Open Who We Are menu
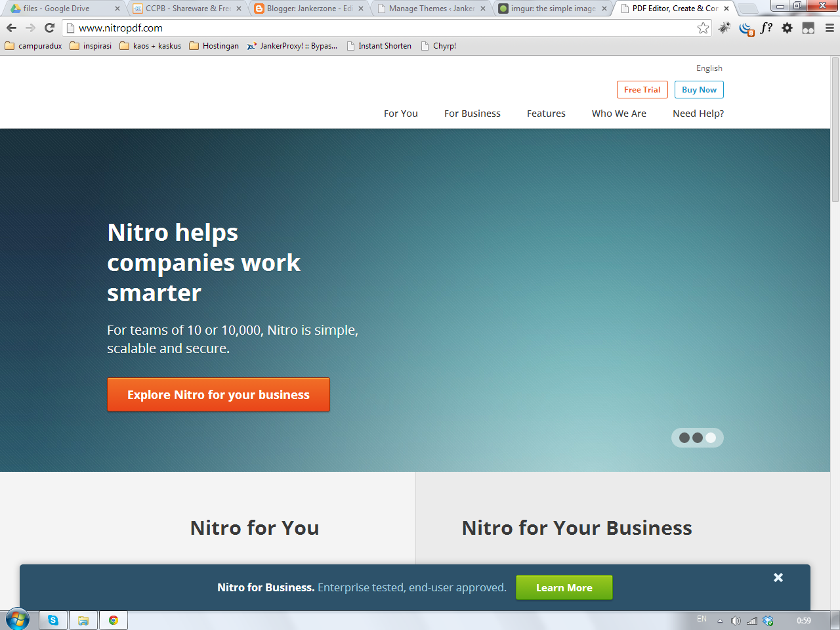This screenshot has height=630, width=840. tap(619, 114)
